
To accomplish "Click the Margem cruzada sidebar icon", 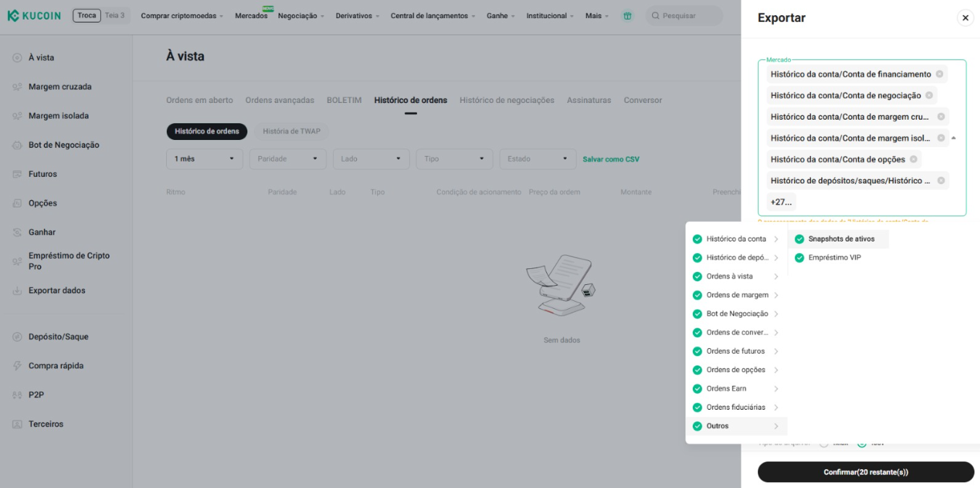I will tap(17, 87).
